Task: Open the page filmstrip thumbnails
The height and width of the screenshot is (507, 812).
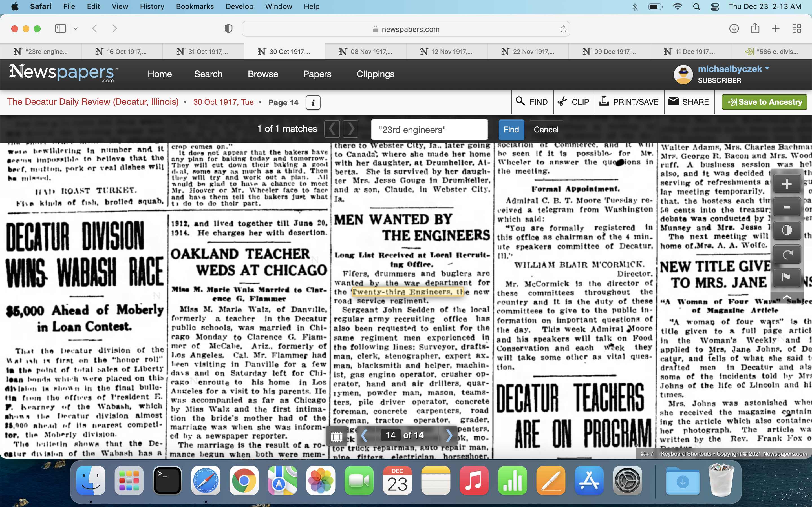Action: point(337,436)
